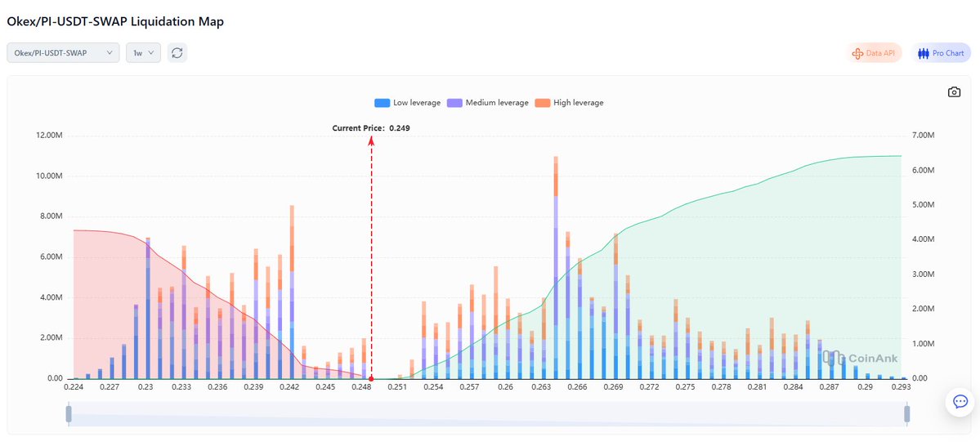Click the 2.00M left axis label
980x446 pixels.
point(52,338)
